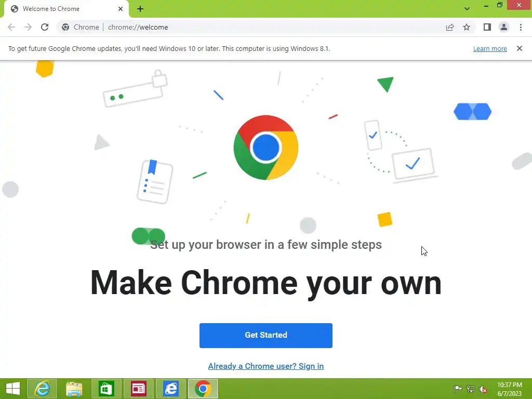The image size is (532, 399).
Task: Open a new tab with the plus button
Action: [x=140, y=9]
